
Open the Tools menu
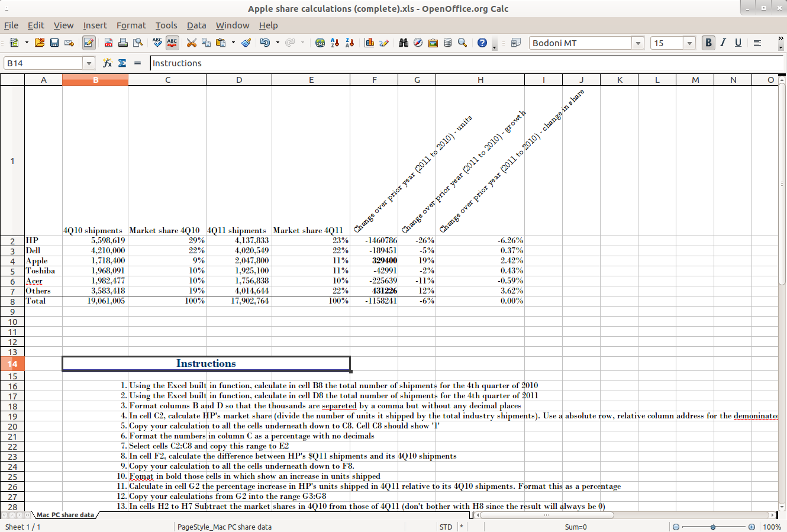click(x=166, y=25)
